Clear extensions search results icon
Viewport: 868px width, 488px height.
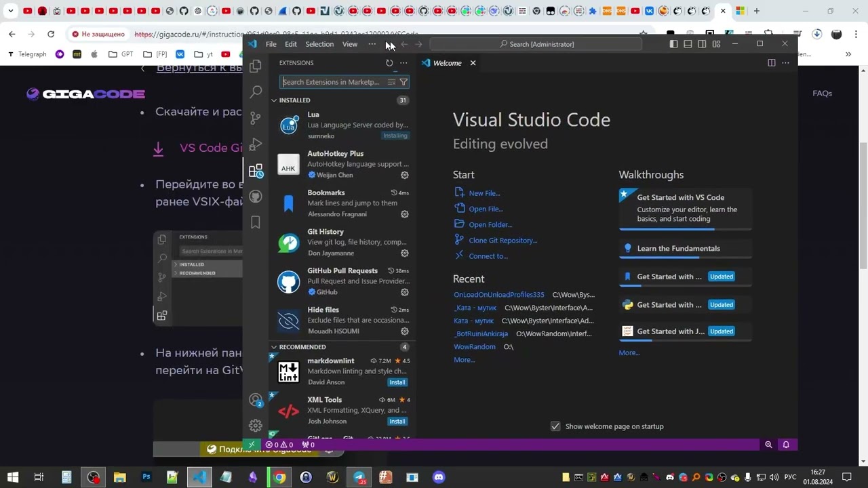(x=391, y=82)
